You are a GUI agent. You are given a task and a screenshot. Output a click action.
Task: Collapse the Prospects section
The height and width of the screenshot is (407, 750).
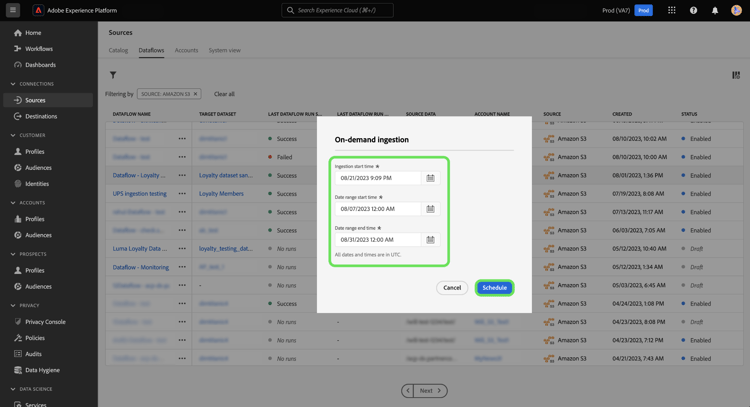[13, 254]
